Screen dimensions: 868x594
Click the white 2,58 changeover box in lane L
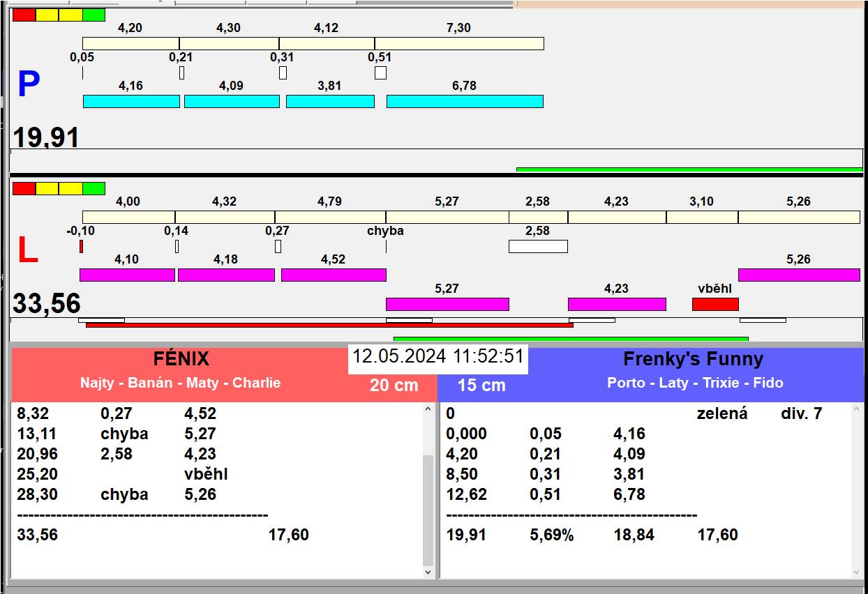coord(538,246)
